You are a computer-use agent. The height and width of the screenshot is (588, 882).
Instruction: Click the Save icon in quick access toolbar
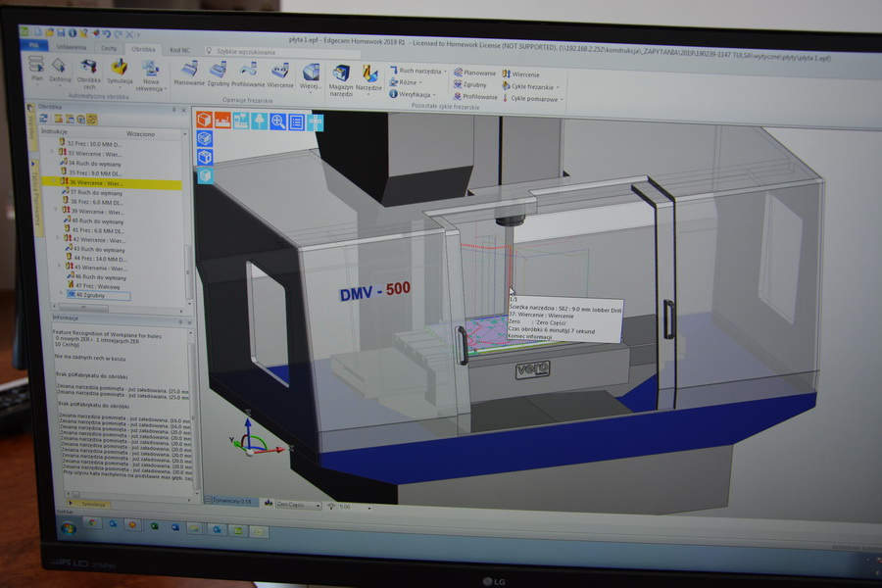pos(60,32)
